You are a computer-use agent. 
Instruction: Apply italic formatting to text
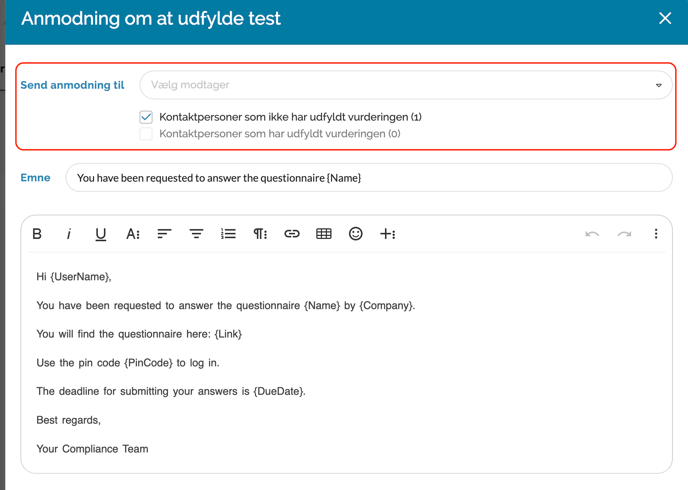[x=69, y=234]
